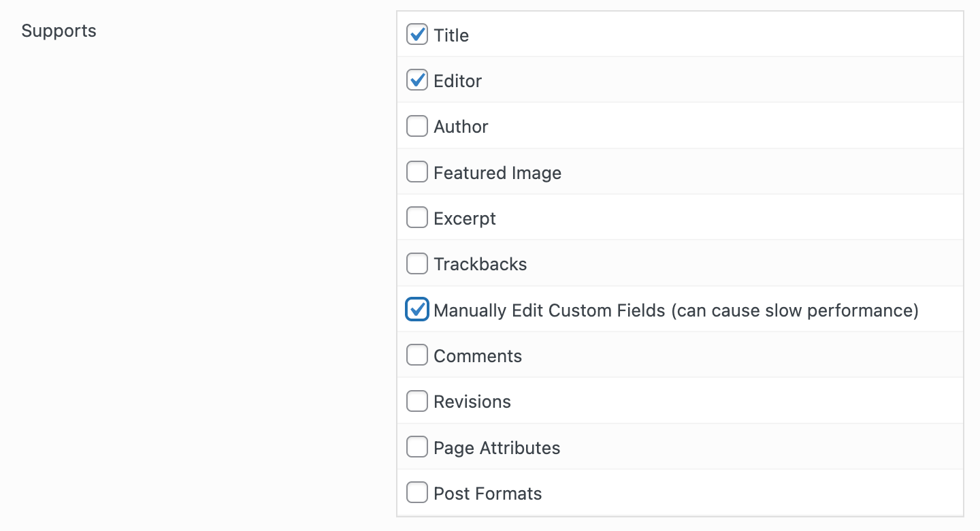Disable the Editor support checkbox

tap(417, 80)
